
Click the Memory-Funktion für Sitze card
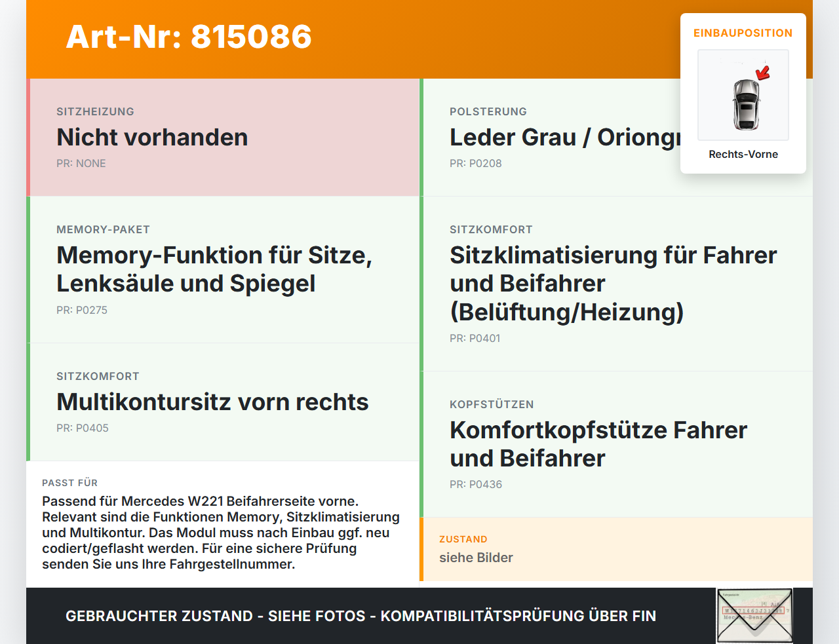[223, 270]
